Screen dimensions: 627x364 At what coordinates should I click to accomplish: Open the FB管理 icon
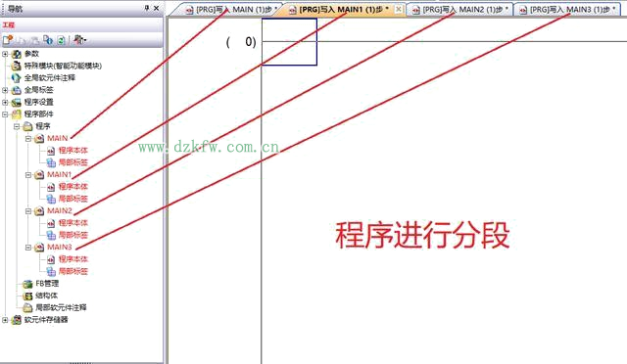(x=27, y=284)
